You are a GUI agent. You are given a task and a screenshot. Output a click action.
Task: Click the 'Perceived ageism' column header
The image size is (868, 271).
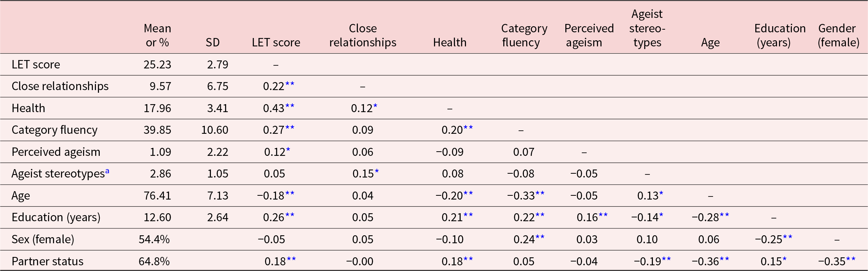tap(589, 35)
